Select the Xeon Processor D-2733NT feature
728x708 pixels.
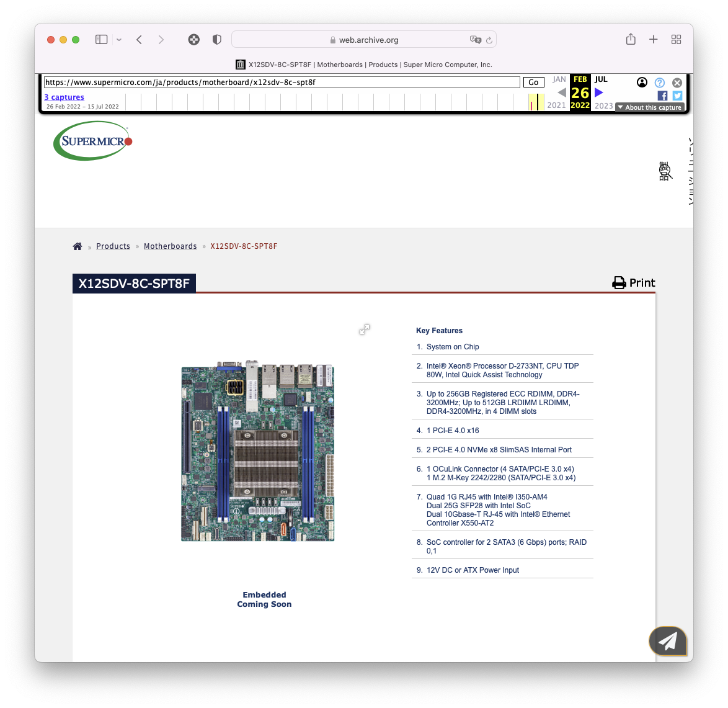click(x=503, y=370)
